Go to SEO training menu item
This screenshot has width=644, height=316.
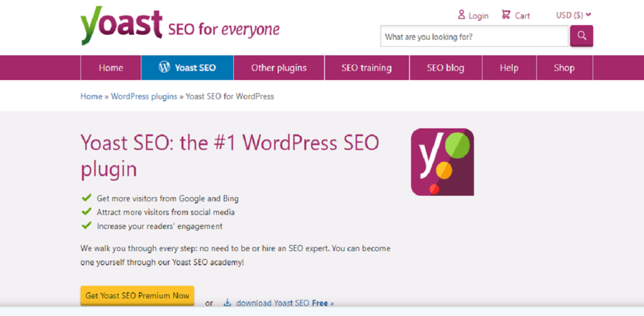(367, 68)
